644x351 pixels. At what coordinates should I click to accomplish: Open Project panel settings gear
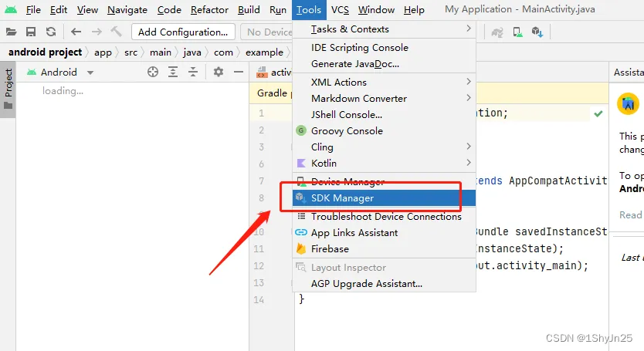click(219, 73)
